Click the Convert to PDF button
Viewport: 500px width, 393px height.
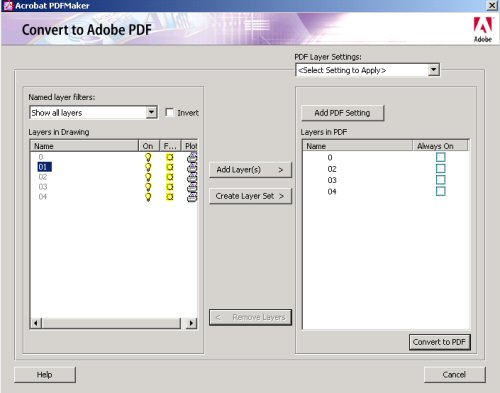click(440, 342)
